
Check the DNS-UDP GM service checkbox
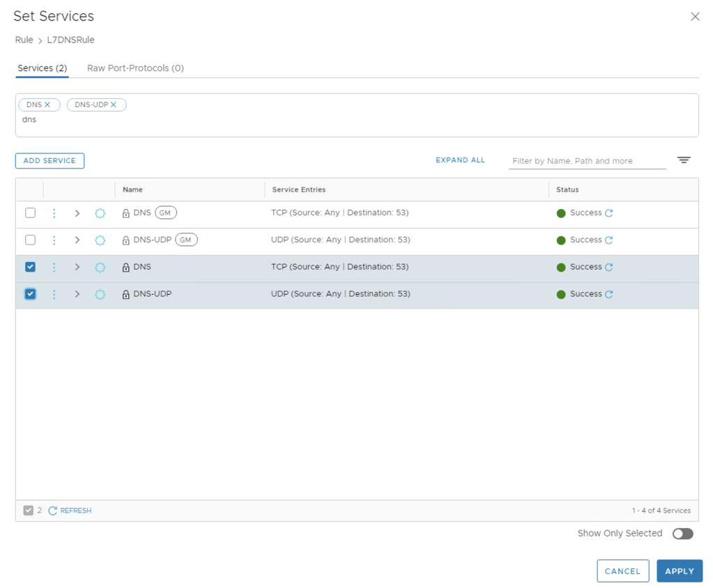click(30, 240)
